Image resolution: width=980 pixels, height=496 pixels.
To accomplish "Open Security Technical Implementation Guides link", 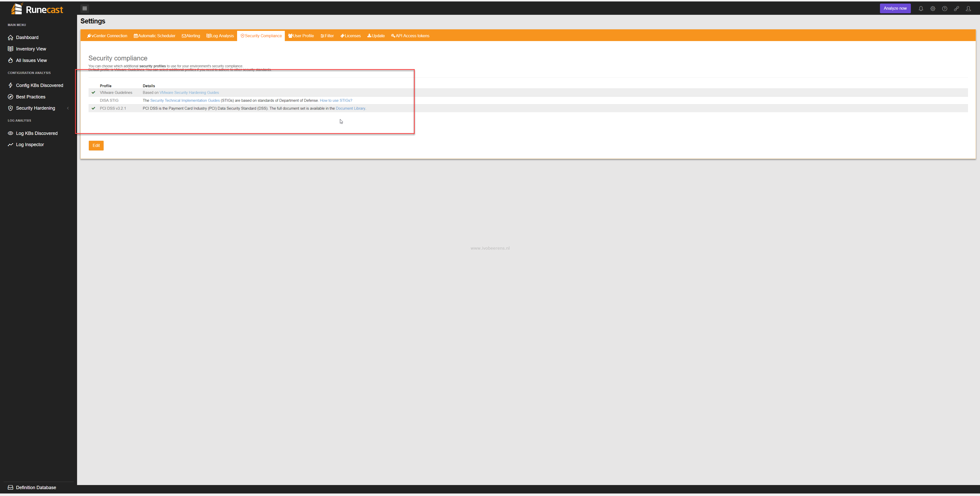I will pyautogui.click(x=185, y=100).
